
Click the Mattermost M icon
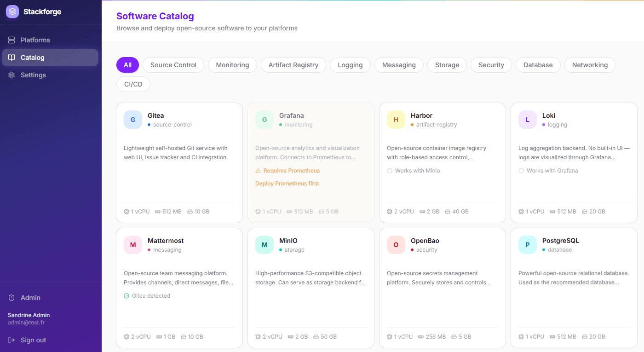coord(133,245)
